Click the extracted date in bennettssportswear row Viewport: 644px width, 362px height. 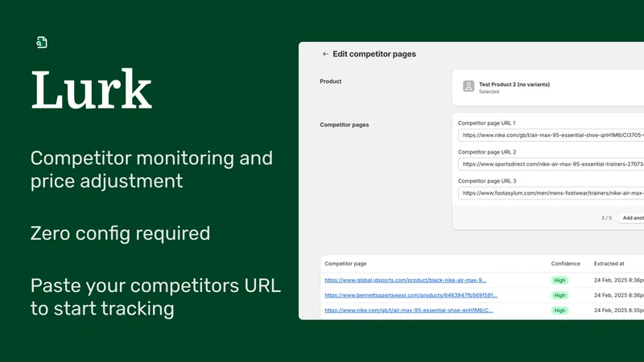coord(619,295)
